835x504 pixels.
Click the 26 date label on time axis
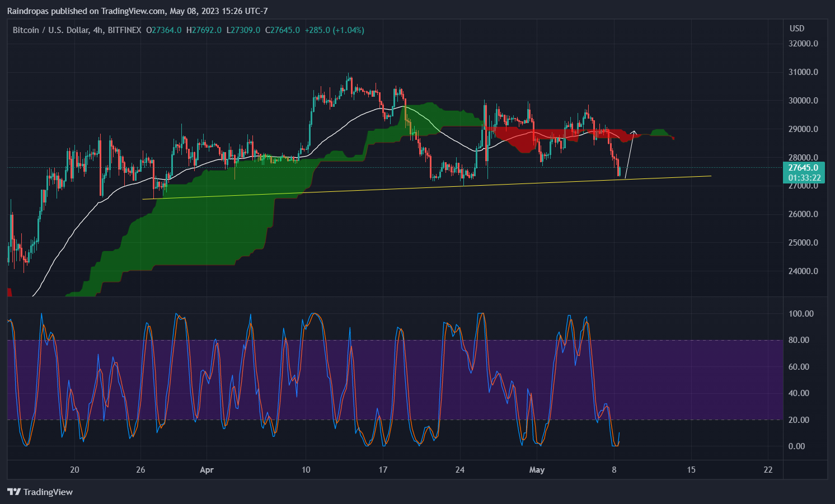pyautogui.click(x=140, y=470)
